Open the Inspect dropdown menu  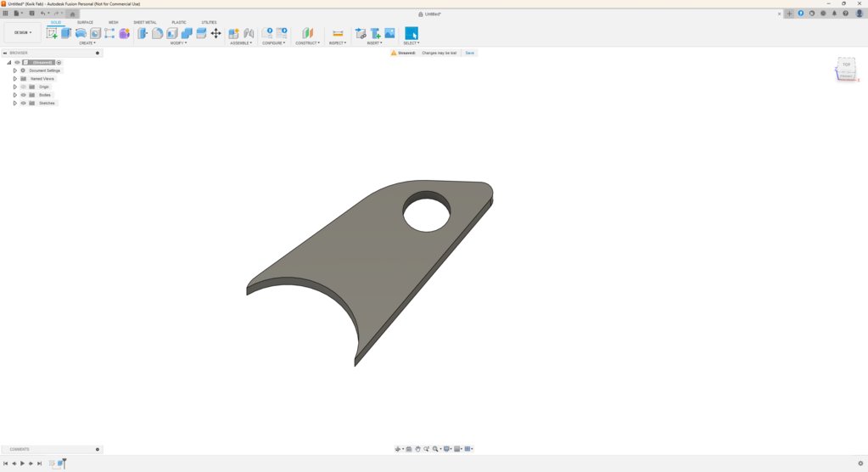[337, 43]
